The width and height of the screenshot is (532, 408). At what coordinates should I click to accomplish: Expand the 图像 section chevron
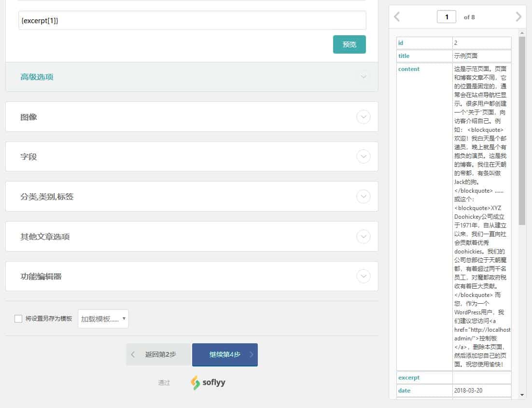pos(363,116)
